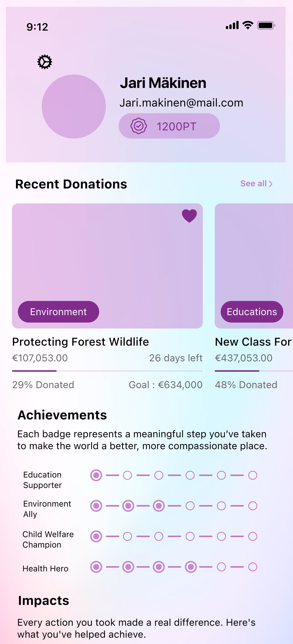Click the points badge seal icon

(x=139, y=126)
